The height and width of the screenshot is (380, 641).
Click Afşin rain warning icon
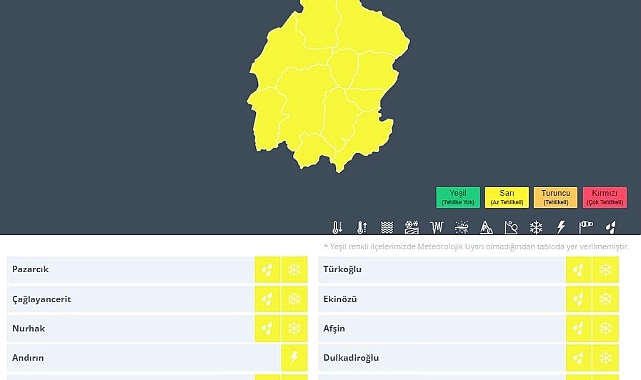pyautogui.click(x=578, y=329)
